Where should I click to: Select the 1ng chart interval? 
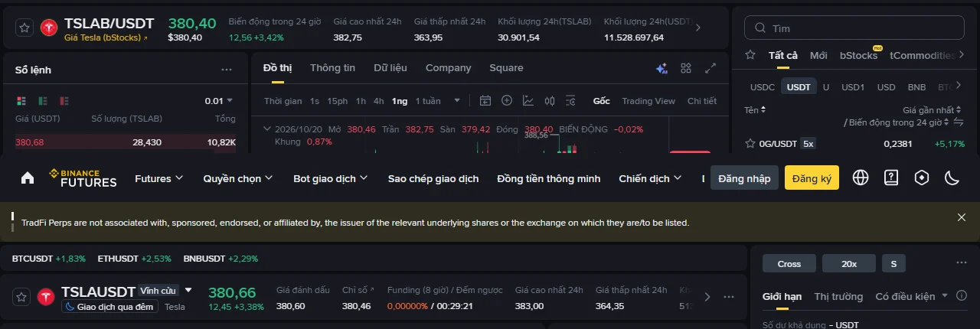[400, 101]
